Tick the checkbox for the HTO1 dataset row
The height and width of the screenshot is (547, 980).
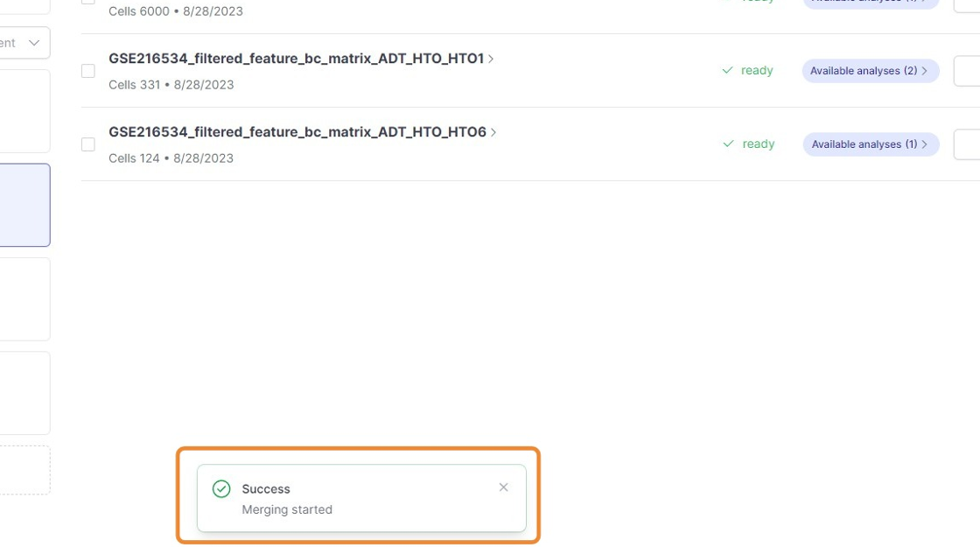88,71
